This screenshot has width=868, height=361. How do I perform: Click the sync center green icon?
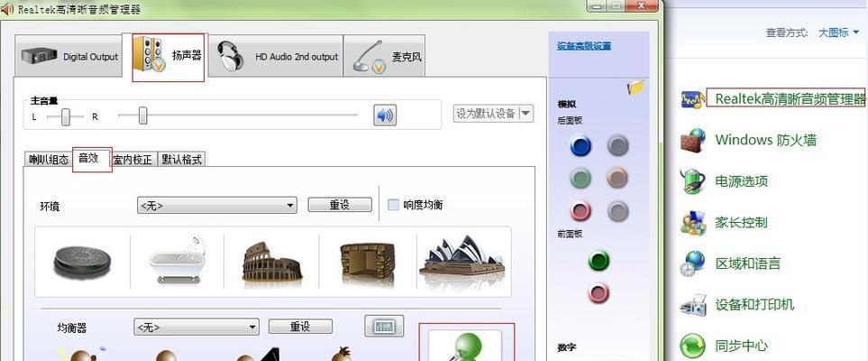pos(692,346)
